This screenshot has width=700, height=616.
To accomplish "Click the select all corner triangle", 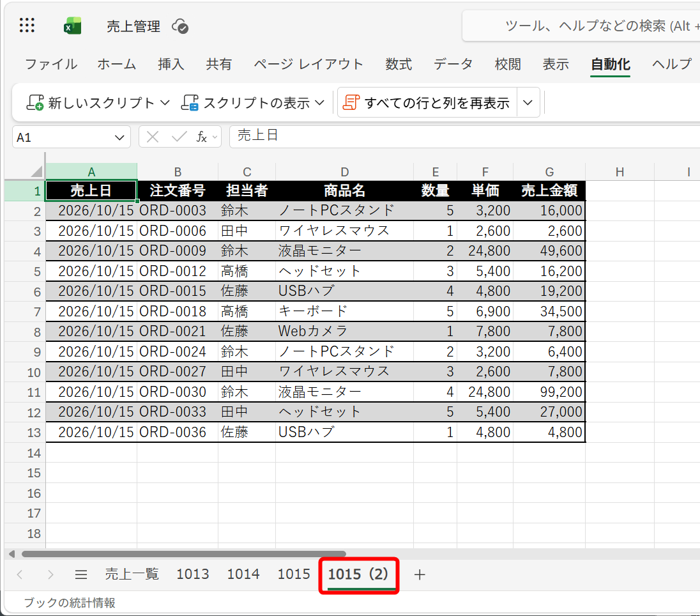I will point(36,171).
